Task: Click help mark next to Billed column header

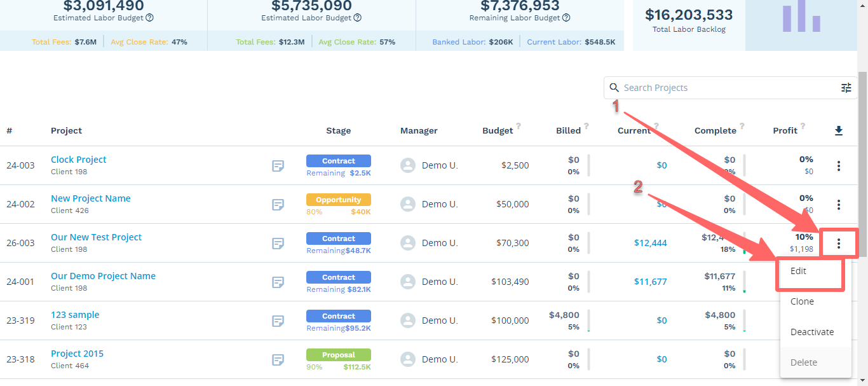Action: point(586,126)
